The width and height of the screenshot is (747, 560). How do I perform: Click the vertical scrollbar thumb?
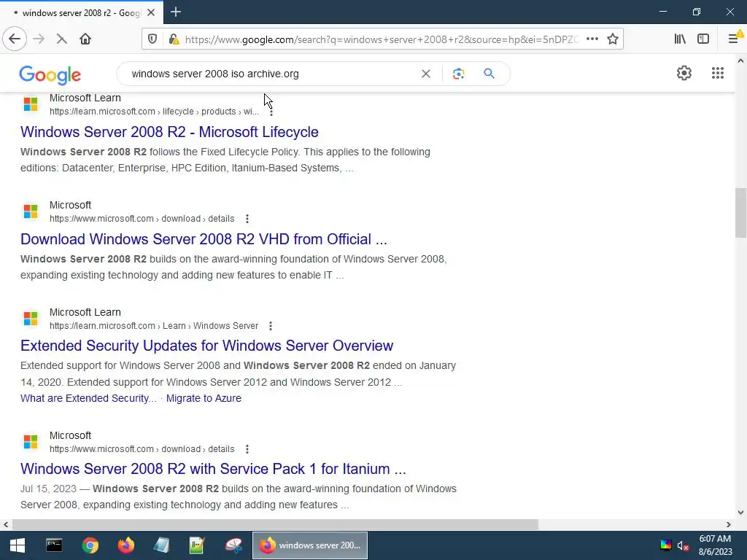tap(740, 212)
